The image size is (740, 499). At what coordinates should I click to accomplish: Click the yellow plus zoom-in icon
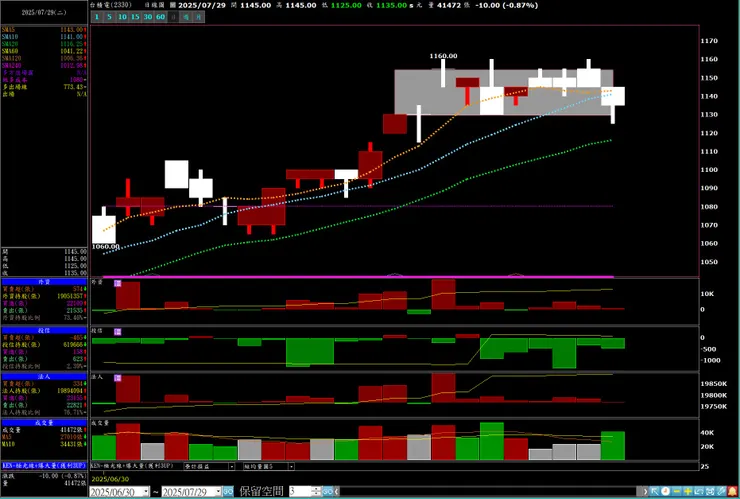click(688, 491)
